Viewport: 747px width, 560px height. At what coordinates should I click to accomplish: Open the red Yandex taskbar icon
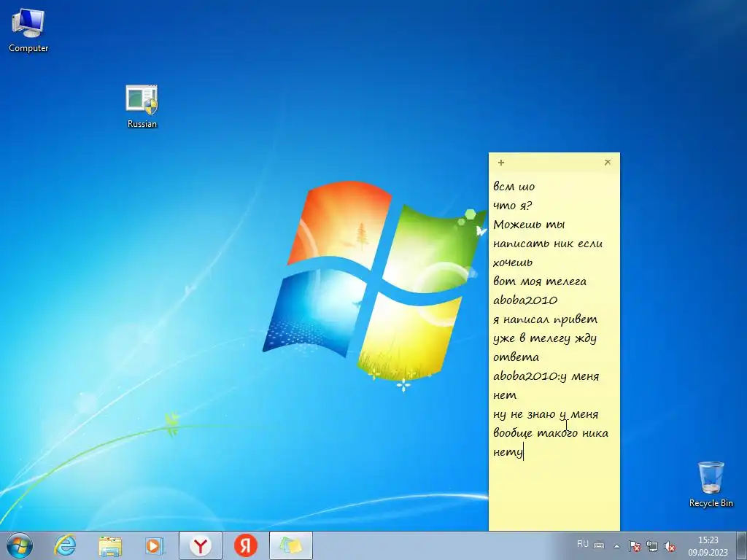(x=245, y=545)
